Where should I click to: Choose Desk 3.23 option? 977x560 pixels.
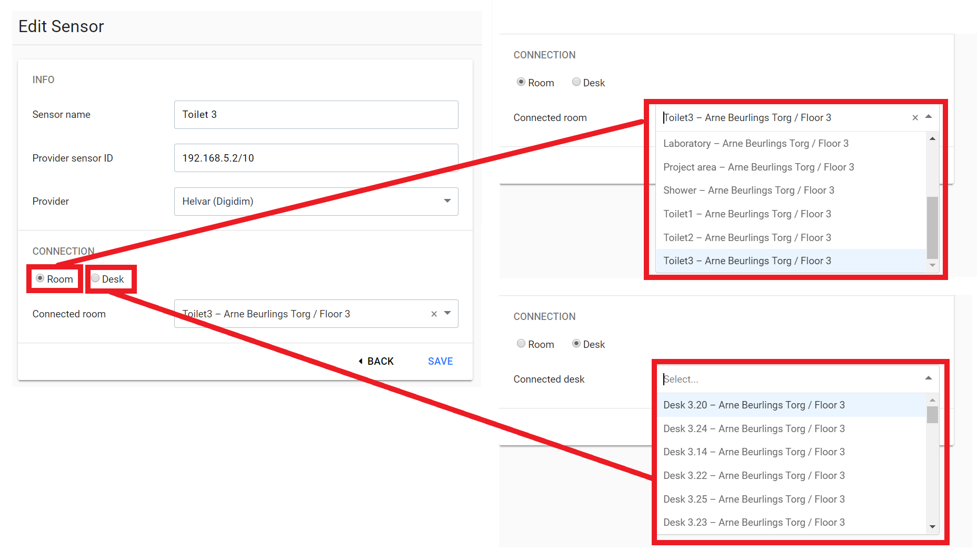791,523
